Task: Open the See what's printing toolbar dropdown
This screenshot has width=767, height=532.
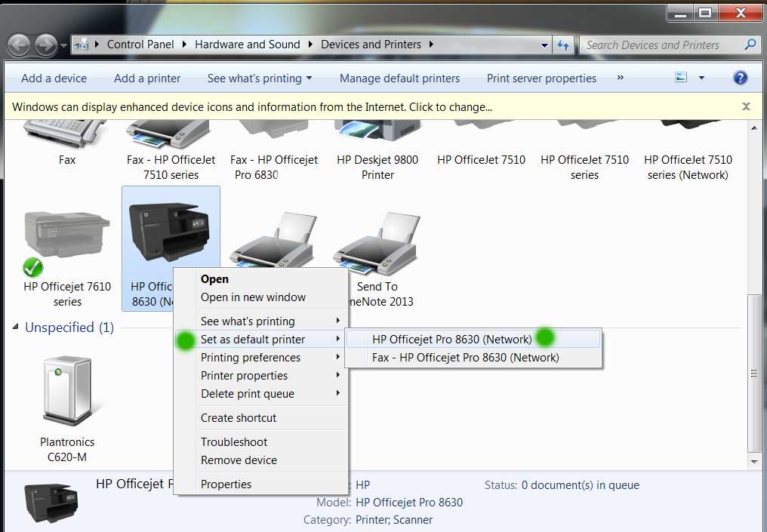Action: tap(259, 78)
